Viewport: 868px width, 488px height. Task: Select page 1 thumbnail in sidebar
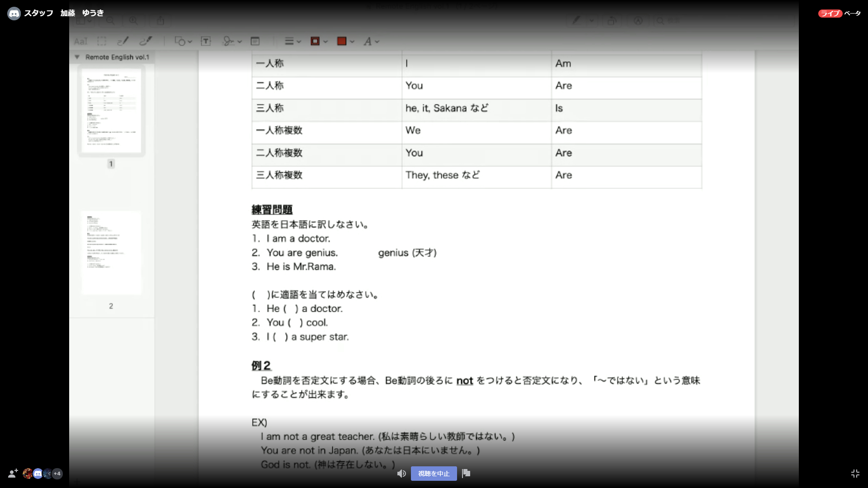[x=111, y=111]
